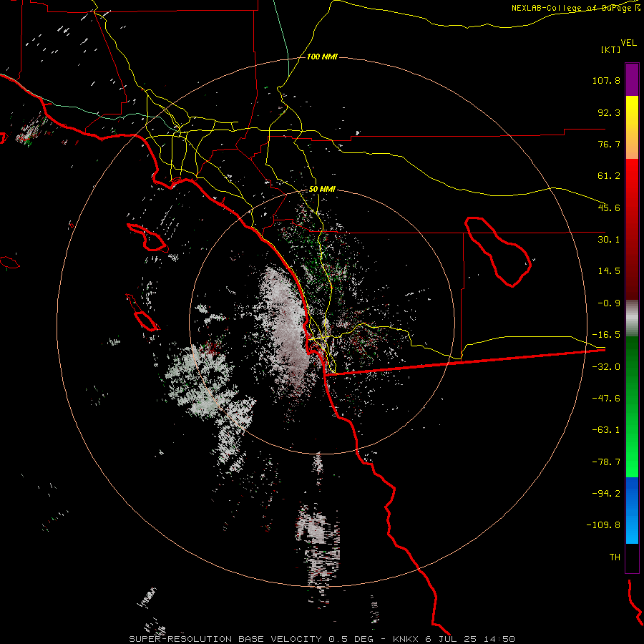Click the 50 NMI range ring label
The image size is (644, 644).
[322, 190]
